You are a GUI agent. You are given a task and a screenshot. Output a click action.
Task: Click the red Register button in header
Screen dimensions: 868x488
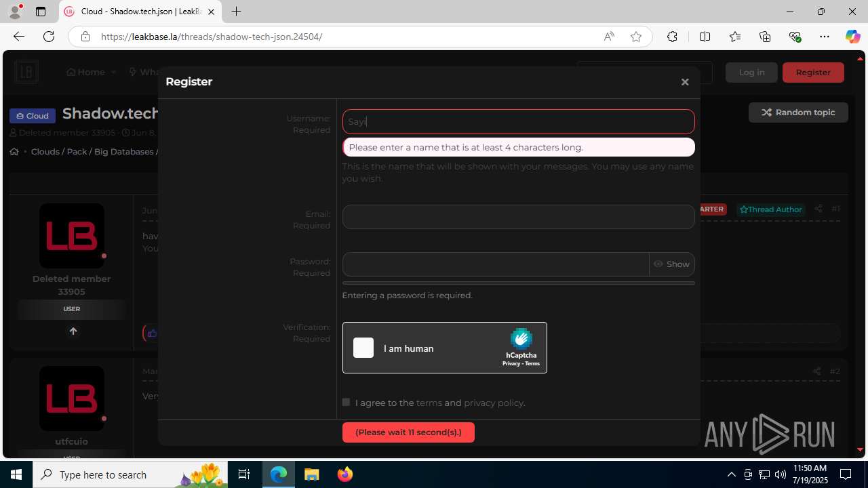pos(813,73)
